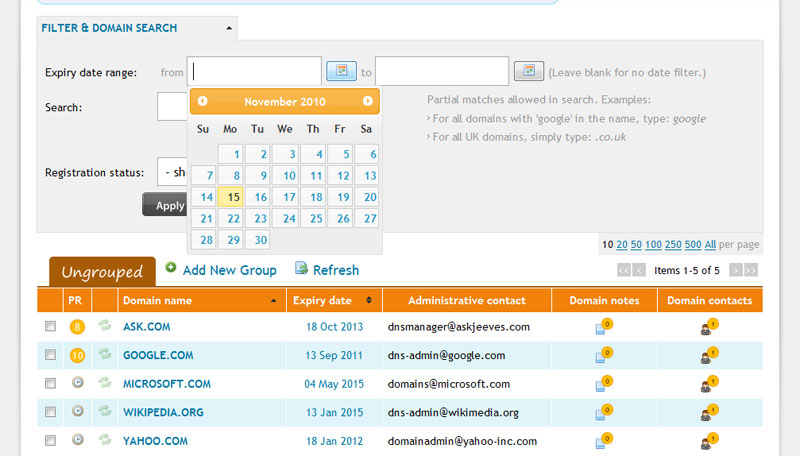Show 50 items per page
This screenshot has width=800, height=456.
638,244
